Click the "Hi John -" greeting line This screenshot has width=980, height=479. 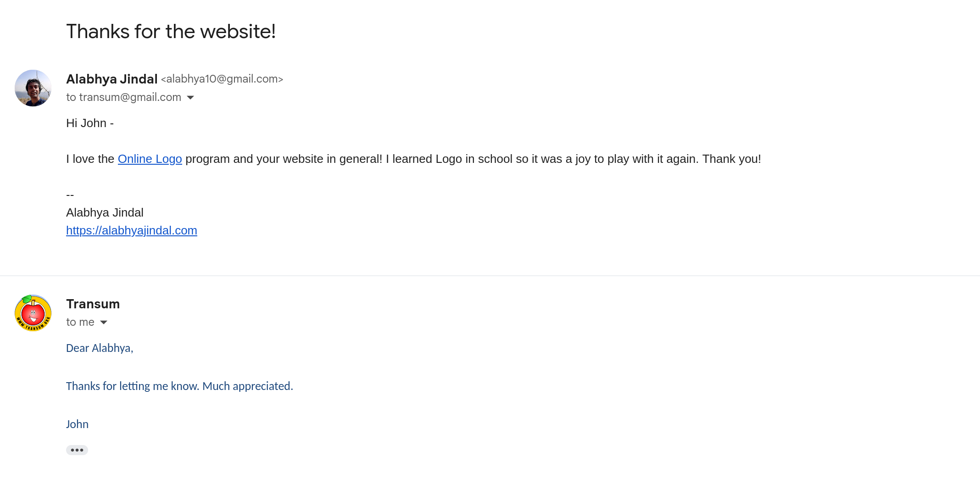coord(90,123)
